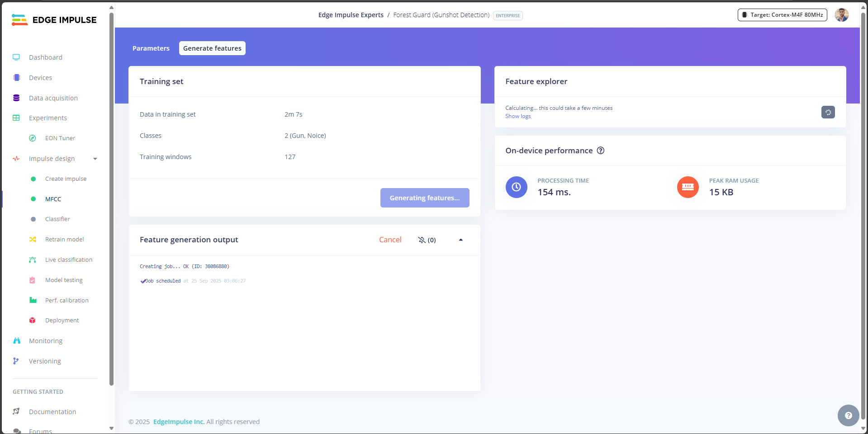The height and width of the screenshot is (434, 868).
Task: Click the Monitoring binoculars icon
Action: [x=17, y=341]
